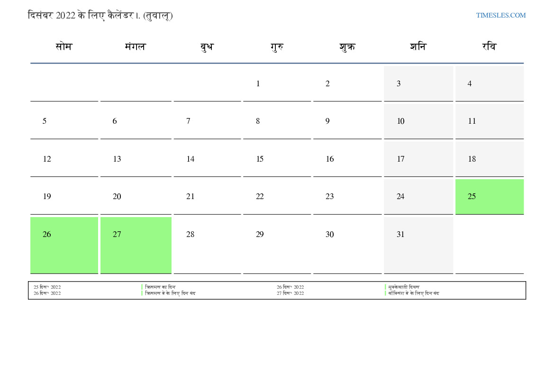Click the 25 दिसंबर 2022 legend date
The width and height of the screenshot is (554, 392).
pyautogui.click(x=47, y=287)
